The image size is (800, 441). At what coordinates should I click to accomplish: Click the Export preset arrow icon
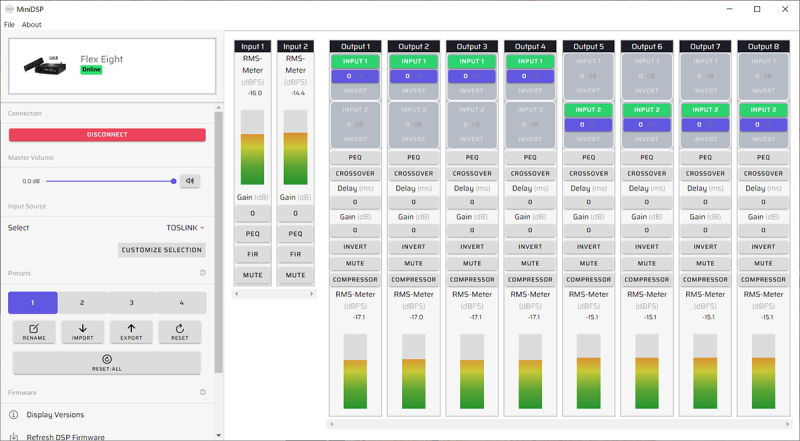coord(131,328)
